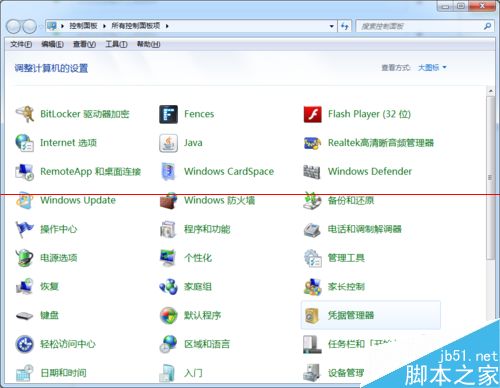Open Flash Player (32 位) icon

[312, 114]
